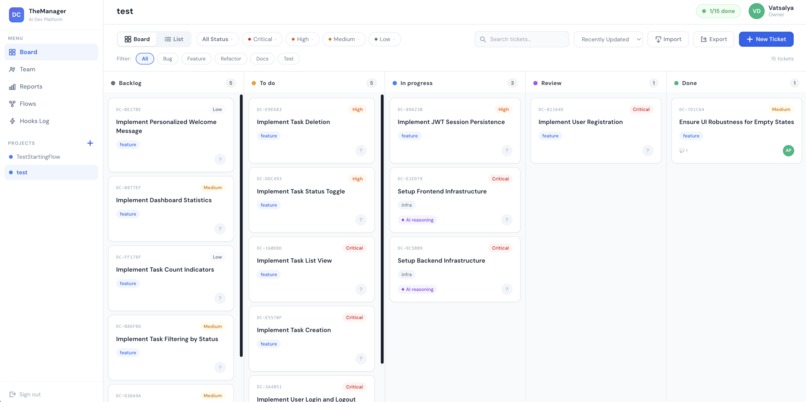Open the Hooks Log in sidebar
This screenshot has width=806, height=402.
[x=51, y=121]
